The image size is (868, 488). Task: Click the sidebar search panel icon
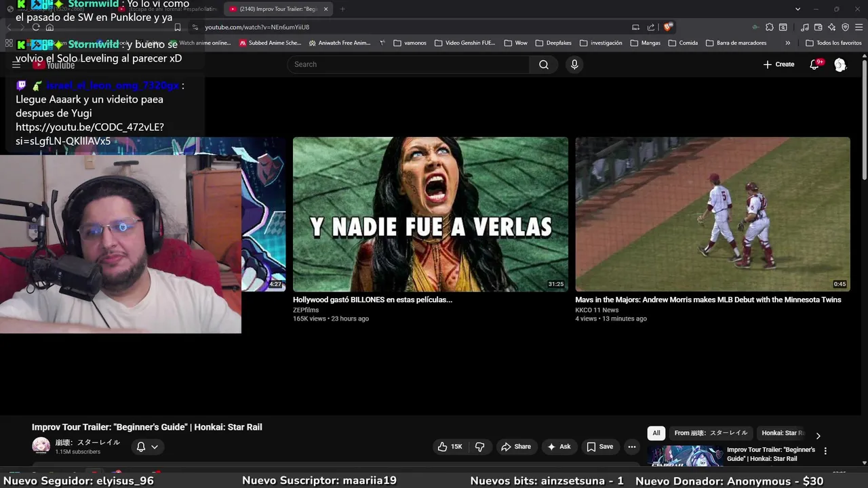[783, 27]
